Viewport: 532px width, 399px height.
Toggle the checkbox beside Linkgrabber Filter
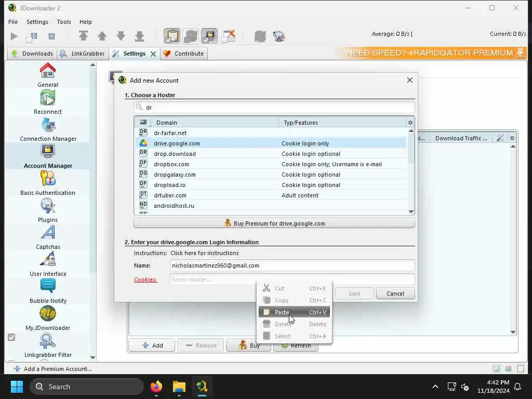tap(11, 337)
